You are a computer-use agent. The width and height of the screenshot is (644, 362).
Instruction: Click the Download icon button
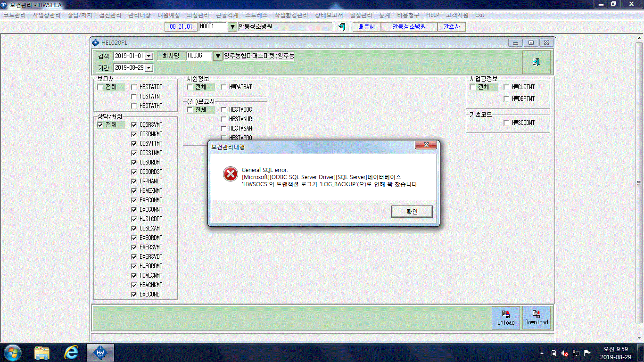click(537, 318)
